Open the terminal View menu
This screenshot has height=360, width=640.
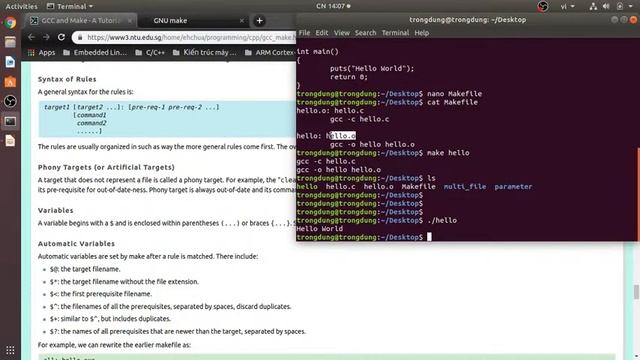(x=341, y=33)
